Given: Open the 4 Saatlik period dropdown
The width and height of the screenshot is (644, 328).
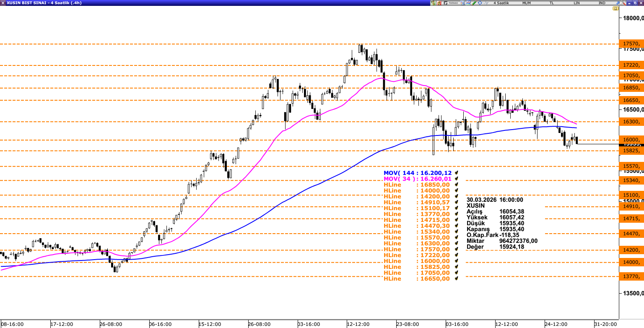Looking at the screenshot, I should click(x=501, y=3).
